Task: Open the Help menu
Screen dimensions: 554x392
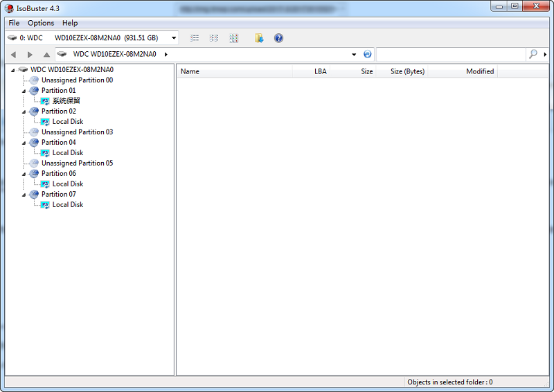Action: pyautogui.click(x=70, y=23)
